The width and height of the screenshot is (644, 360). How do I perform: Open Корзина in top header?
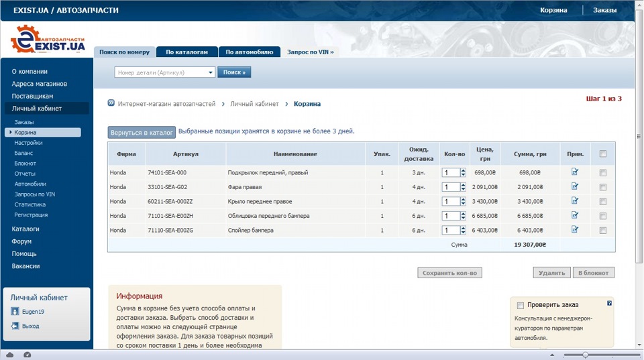[553, 10]
